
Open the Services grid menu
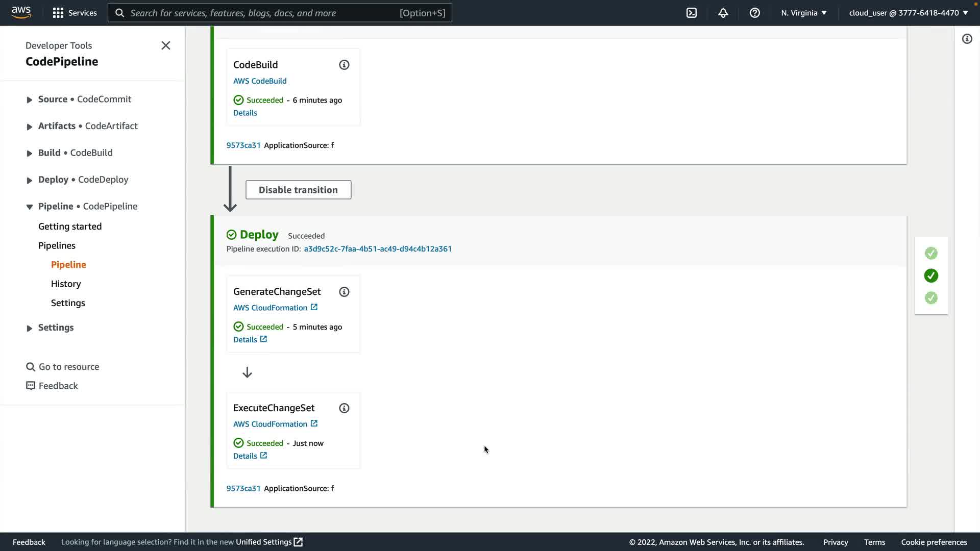tap(75, 13)
